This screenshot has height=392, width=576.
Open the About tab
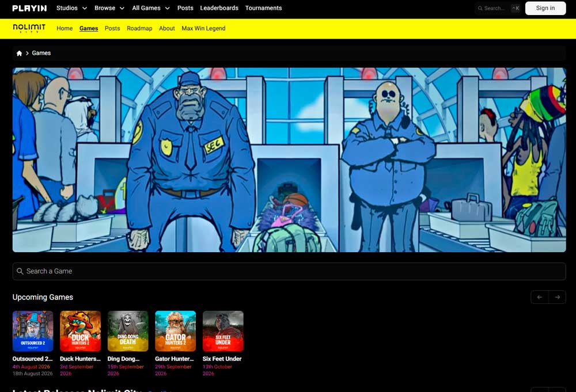(167, 28)
